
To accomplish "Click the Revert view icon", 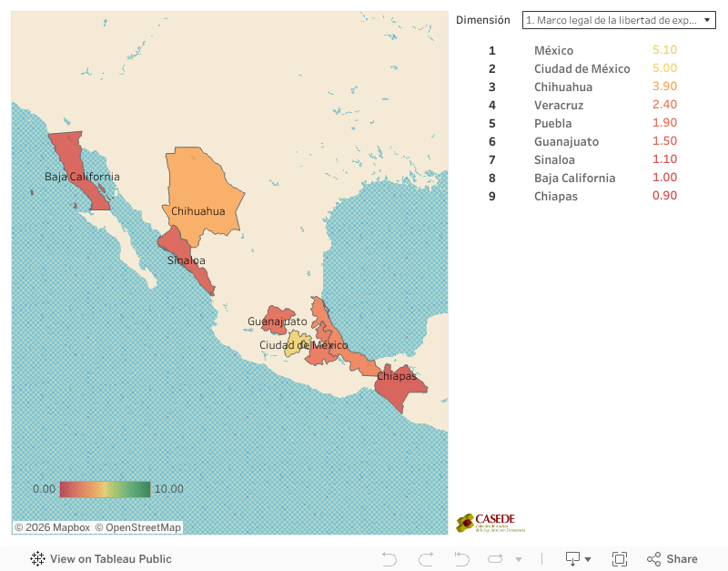I will coord(461,559).
